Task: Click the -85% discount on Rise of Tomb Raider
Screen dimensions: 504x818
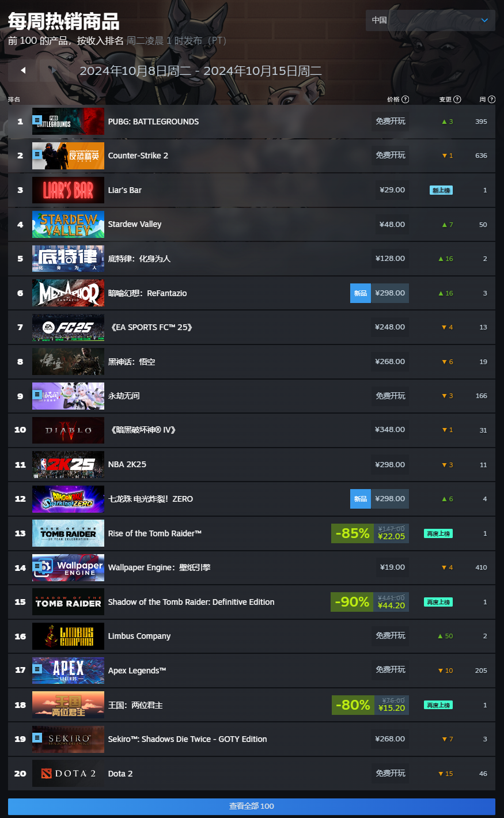Action: [x=352, y=533]
